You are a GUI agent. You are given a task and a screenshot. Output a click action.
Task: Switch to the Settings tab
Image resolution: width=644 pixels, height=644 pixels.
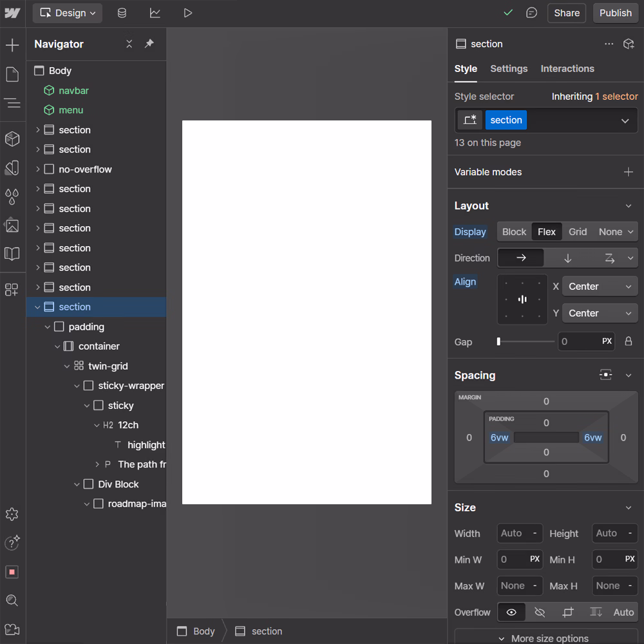pos(509,69)
